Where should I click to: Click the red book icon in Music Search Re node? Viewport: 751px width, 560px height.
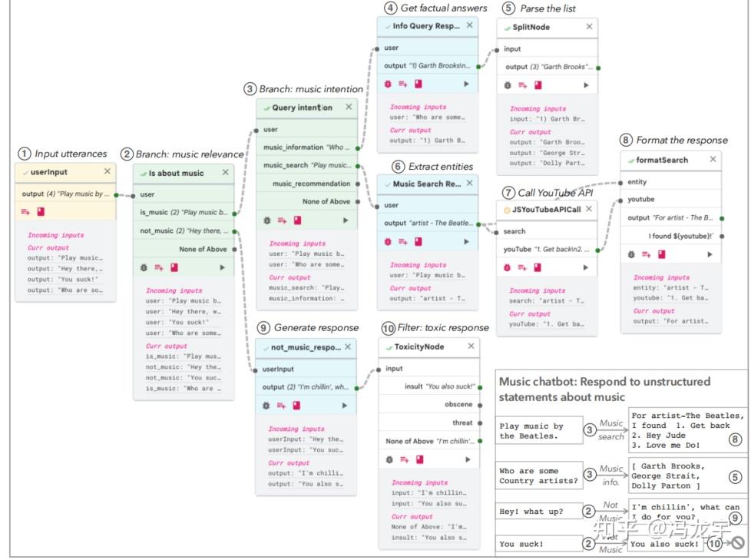tap(419, 241)
